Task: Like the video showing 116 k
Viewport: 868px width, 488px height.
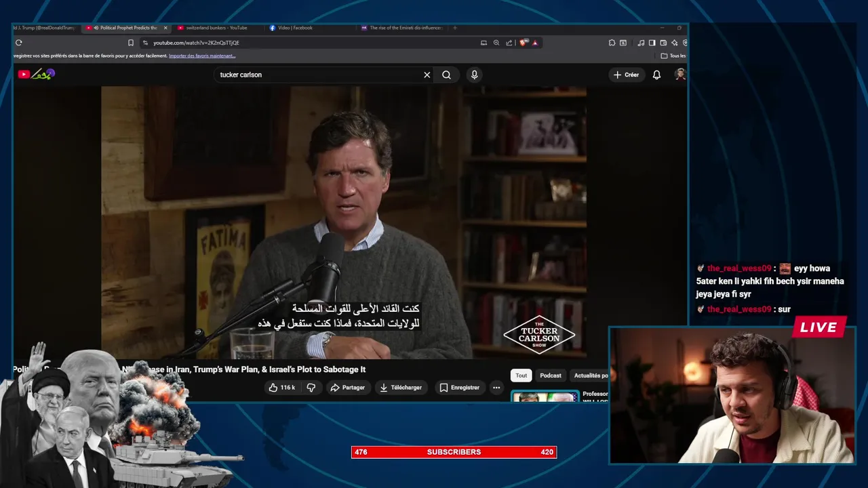Action: (282, 388)
